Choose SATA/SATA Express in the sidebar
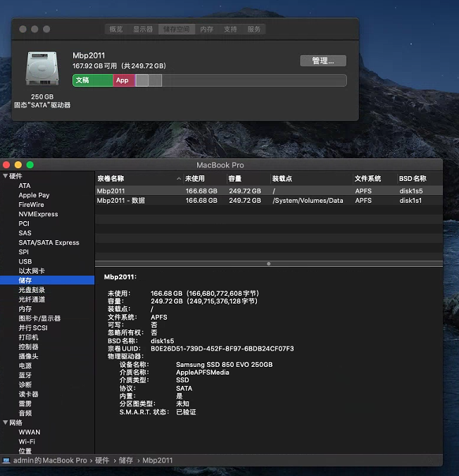The width and height of the screenshot is (459, 476). pyautogui.click(x=49, y=242)
